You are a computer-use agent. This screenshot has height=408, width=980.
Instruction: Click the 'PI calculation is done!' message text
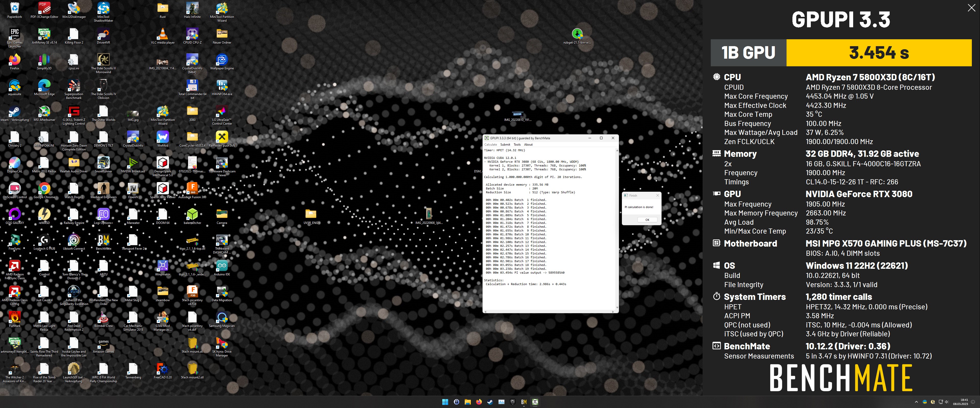tap(639, 207)
